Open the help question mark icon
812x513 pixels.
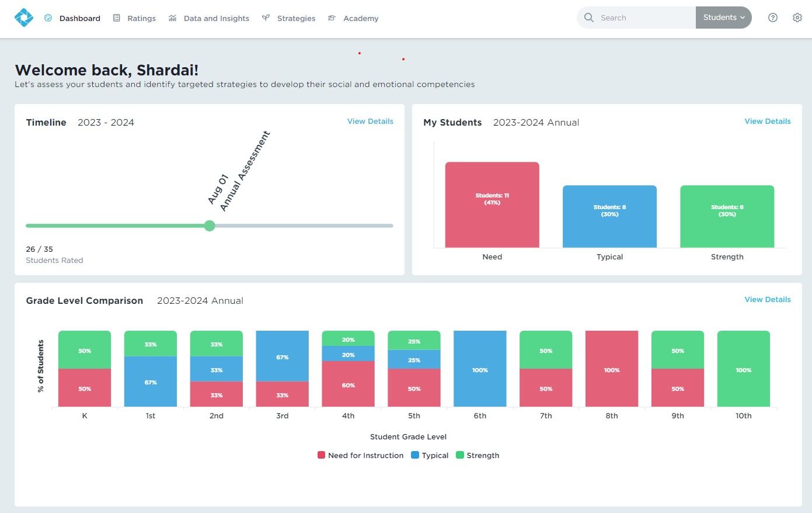point(773,18)
